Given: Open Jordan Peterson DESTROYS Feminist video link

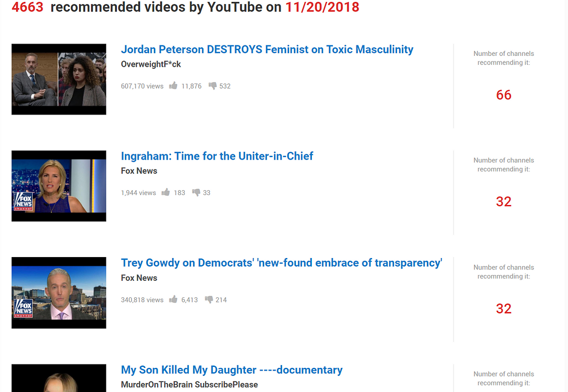Looking at the screenshot, I should 267,49.
